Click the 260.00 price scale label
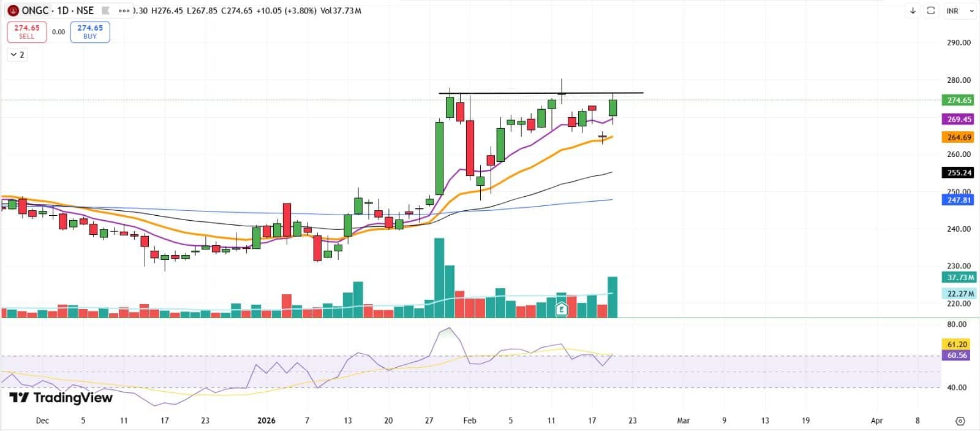The height and width of the screenshot is (431, 980). coord(959,154)
